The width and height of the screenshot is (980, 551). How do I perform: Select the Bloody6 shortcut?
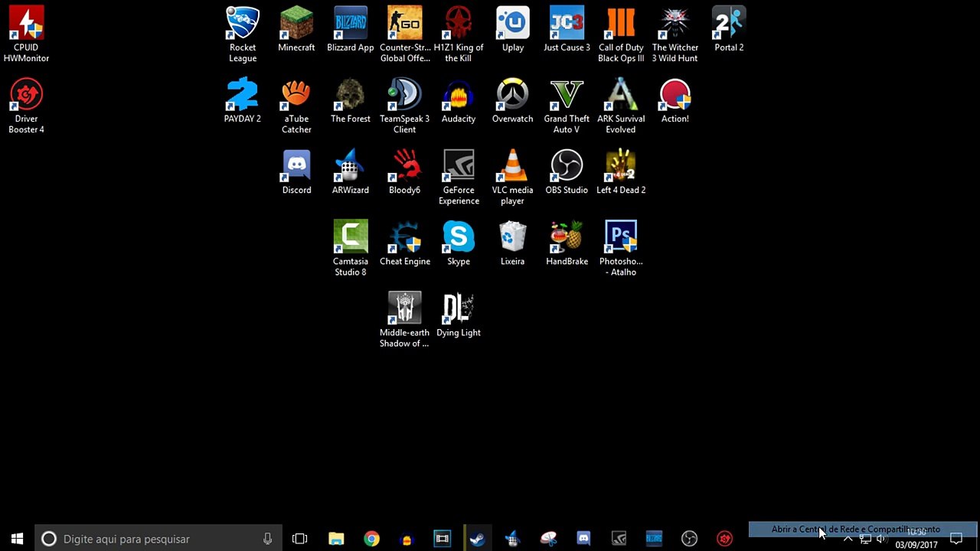point(405,171)
